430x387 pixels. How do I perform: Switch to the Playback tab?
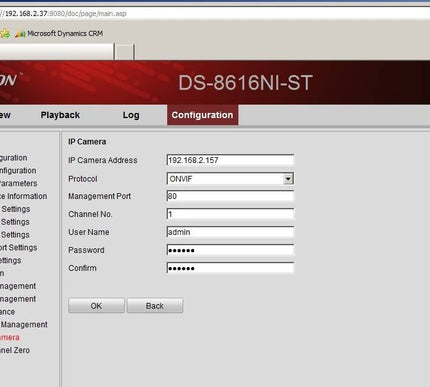(60, 115)
